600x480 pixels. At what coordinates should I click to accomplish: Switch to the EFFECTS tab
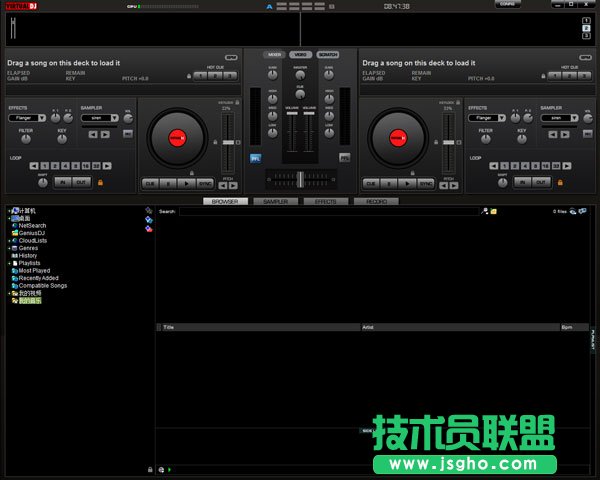coord(326,201)
